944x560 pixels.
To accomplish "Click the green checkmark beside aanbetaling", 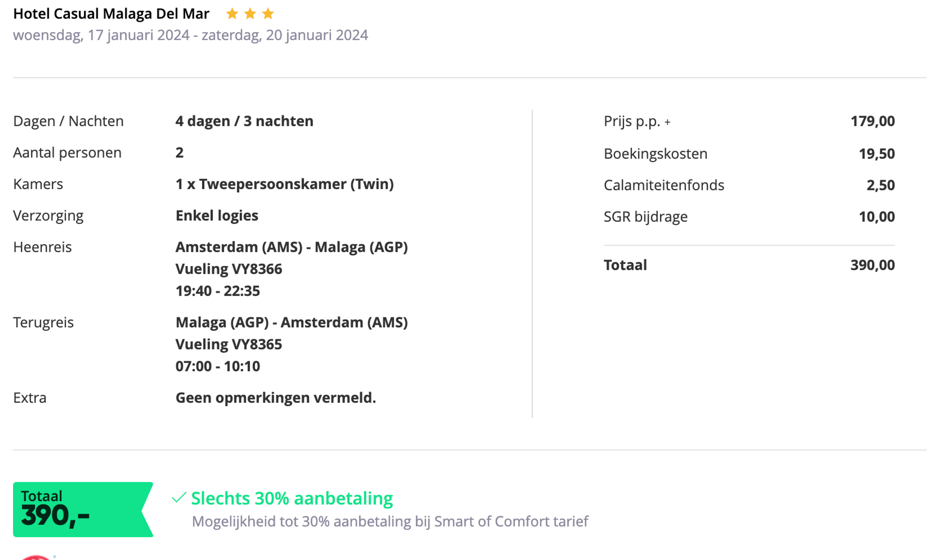I will (179, 498).
